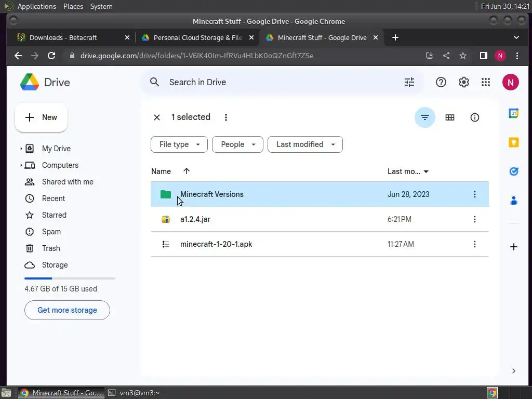Open the Applications menu
Viewport: 532px width, 399px height.
pos(37,6)
